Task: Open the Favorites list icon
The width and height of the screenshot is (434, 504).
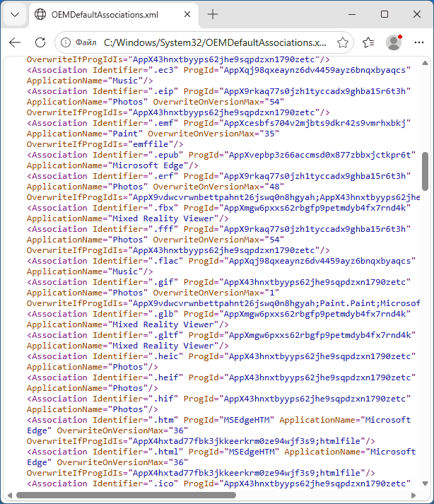Action: [368, 42]
